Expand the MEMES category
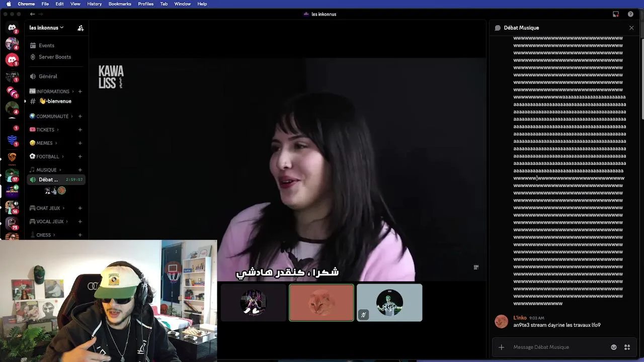This screenshot has height=362, width=644. pyautogui.click(x=43, y=143)
